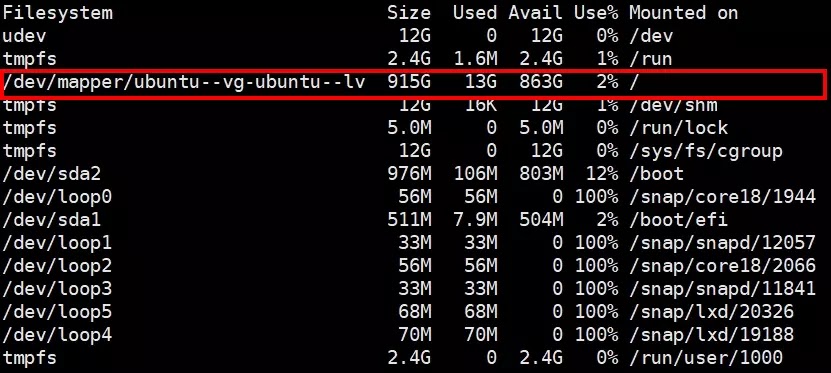Select the /dev/loop5 filesystem name
The height and width of the screenshot is (373, 831).
58,312
